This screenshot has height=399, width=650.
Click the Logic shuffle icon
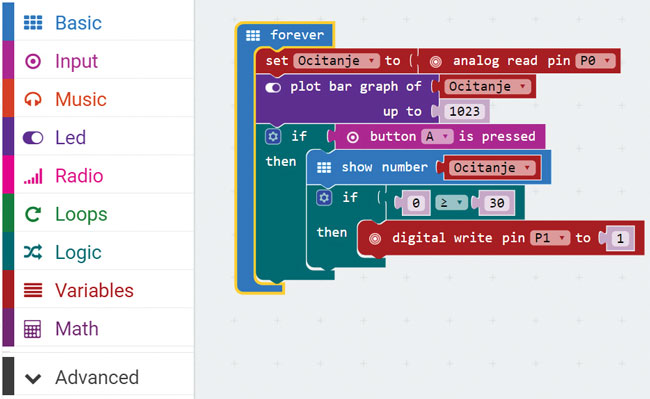coord(33,252)
